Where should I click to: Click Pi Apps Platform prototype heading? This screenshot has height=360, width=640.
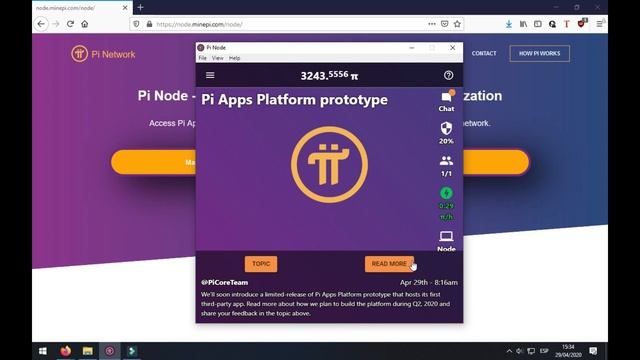tap(294, 100)
